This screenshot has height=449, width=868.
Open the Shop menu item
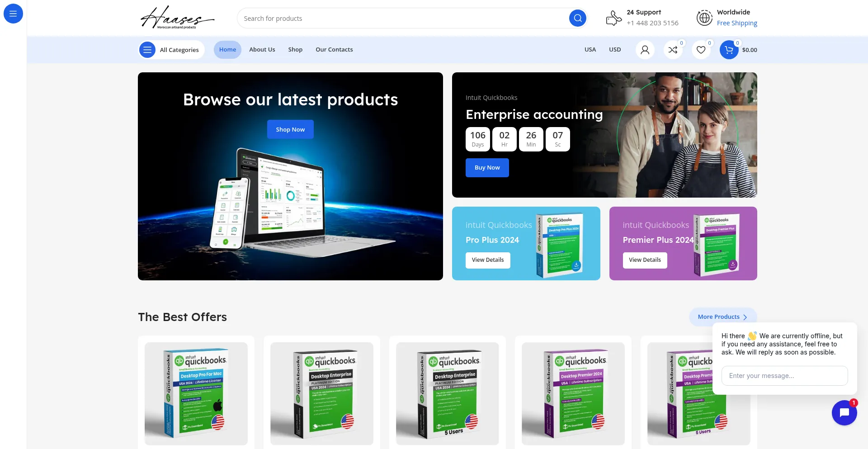click(x=295, y=50)
